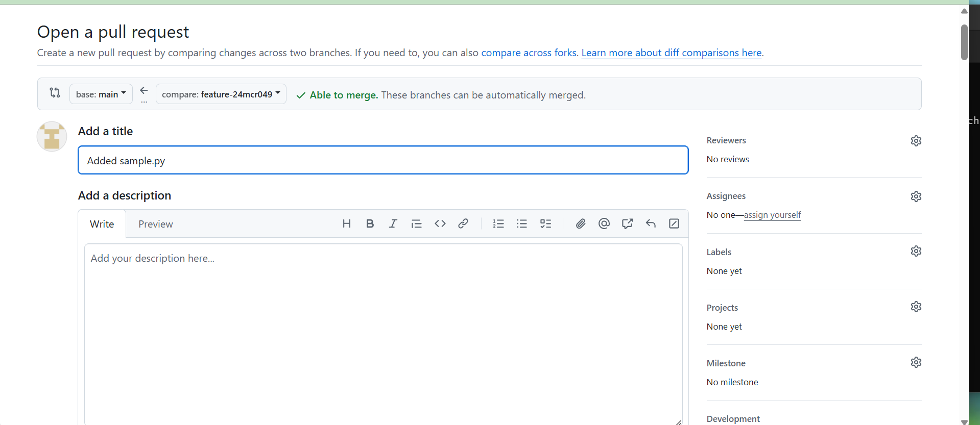Click the 'No milestone' text
The width and height of the screenshot is (980, 425).
pyautogui.click(x=732, y=382)
